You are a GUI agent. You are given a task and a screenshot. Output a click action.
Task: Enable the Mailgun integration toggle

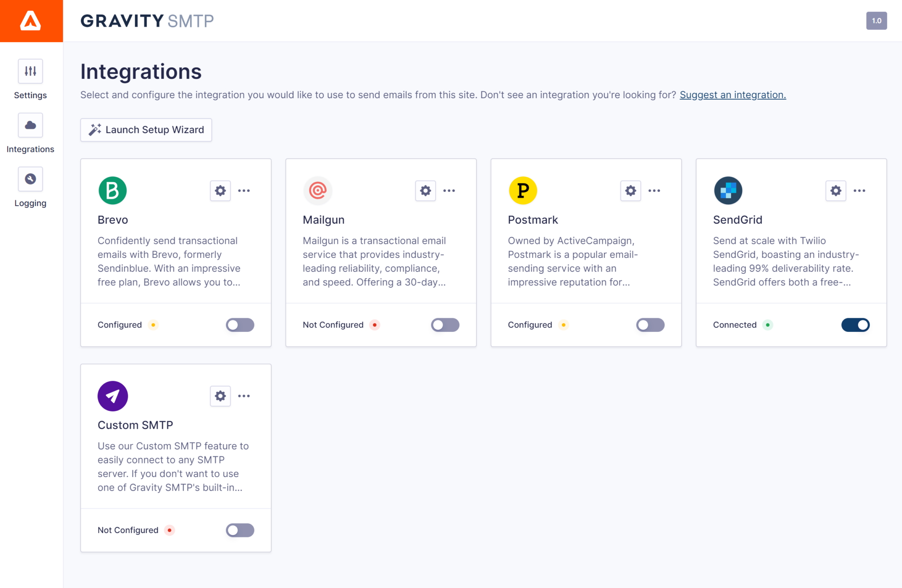(445, 325)
